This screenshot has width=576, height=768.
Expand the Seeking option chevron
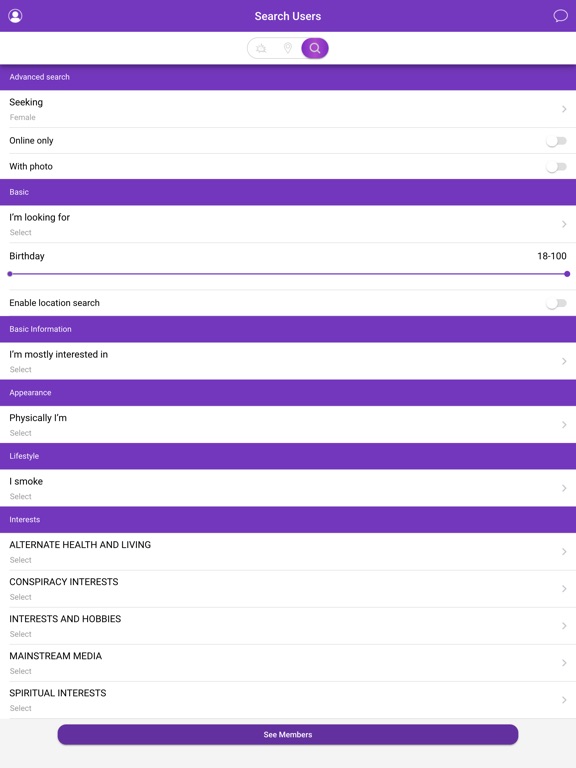click(564, 109)
